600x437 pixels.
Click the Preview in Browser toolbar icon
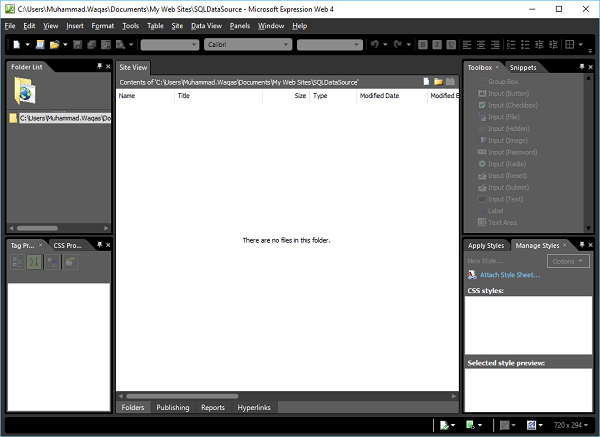tap(121, 45)
